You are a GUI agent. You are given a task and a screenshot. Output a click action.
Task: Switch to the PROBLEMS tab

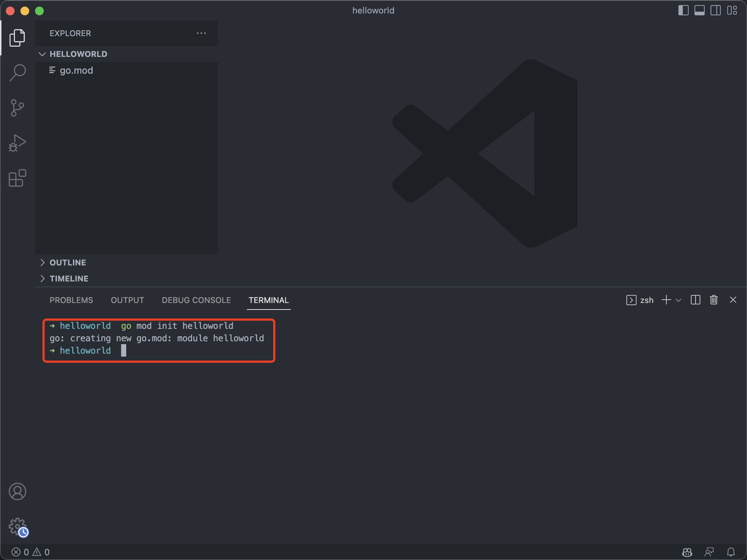pos(71,300)
